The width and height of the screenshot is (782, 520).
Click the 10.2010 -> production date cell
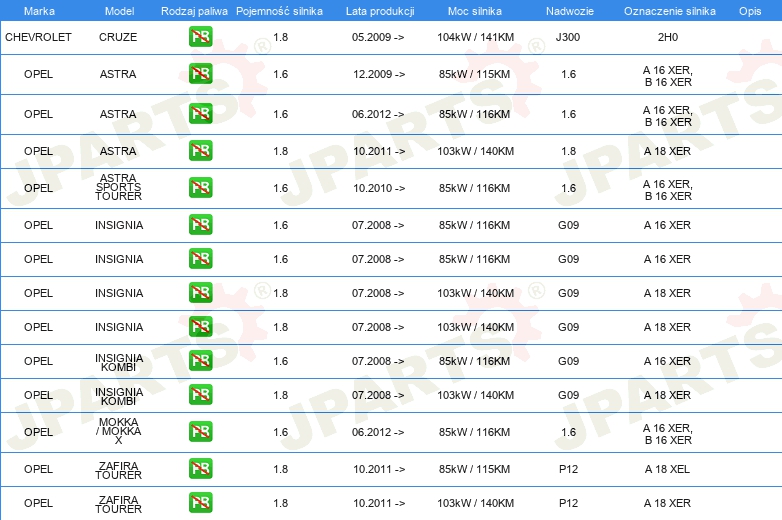click(x=379, y=188)
